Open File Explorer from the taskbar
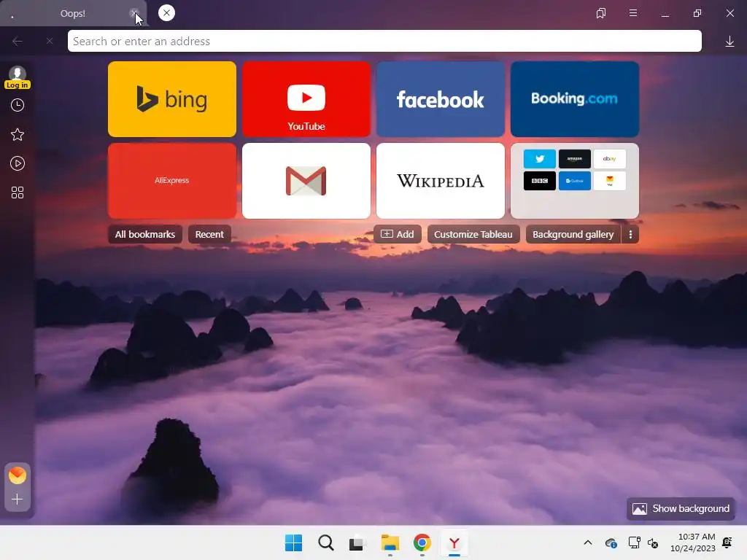747x560 pixels. click(390, 542)
